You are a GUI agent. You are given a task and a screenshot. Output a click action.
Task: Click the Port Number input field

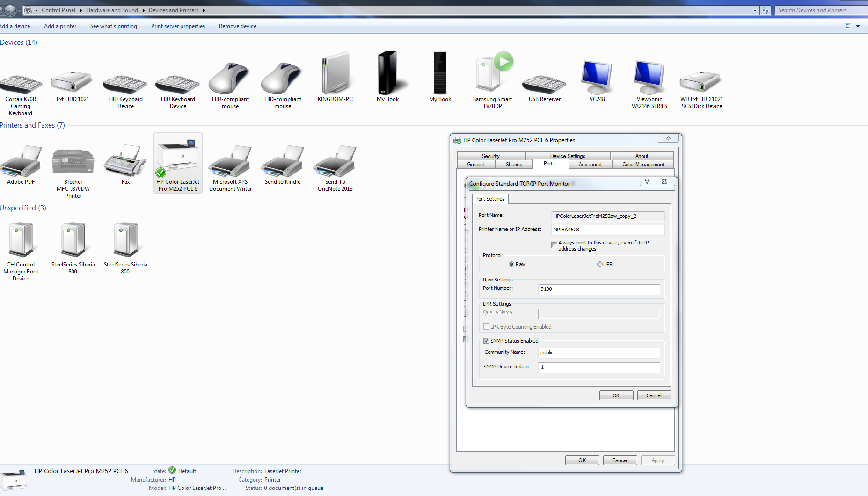click(x=599, y=289)
